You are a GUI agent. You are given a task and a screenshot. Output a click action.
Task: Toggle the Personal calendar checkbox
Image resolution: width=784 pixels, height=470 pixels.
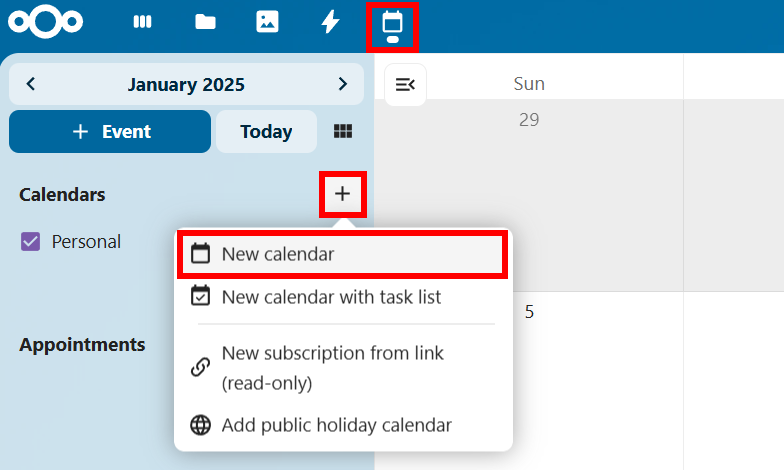coord(31,241)
